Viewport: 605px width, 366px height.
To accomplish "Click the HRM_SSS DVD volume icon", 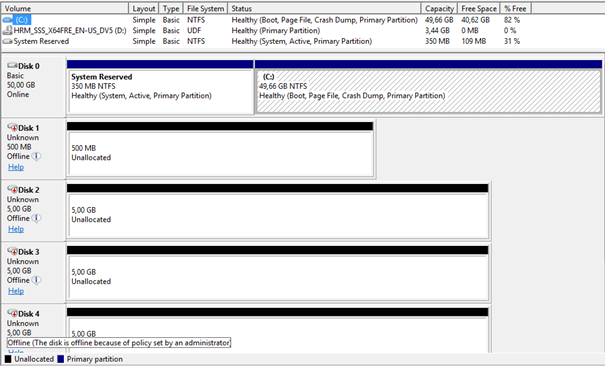I will 7,30.
